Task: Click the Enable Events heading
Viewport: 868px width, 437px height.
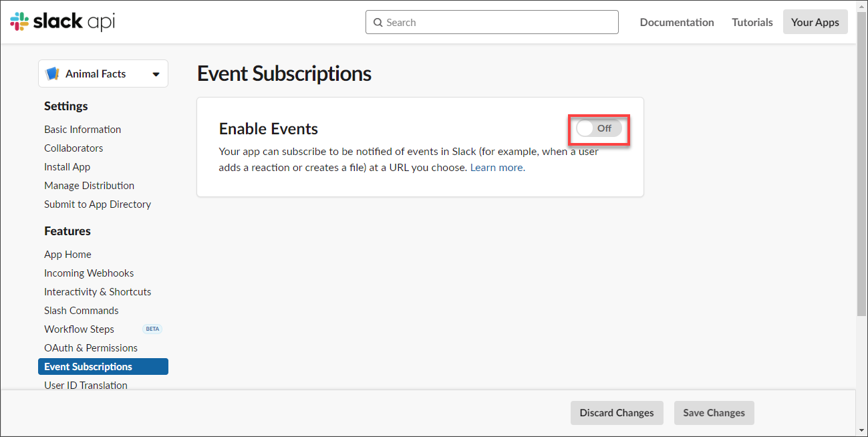Action: pyautogui.click(x=269, y=129)
